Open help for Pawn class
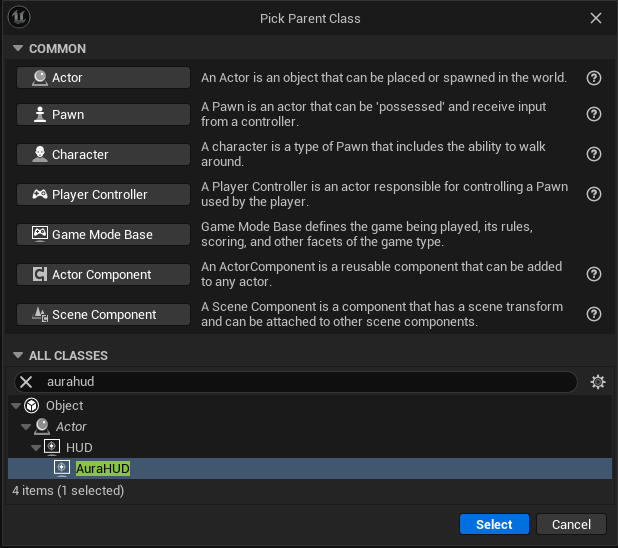 tap(593, 114)
